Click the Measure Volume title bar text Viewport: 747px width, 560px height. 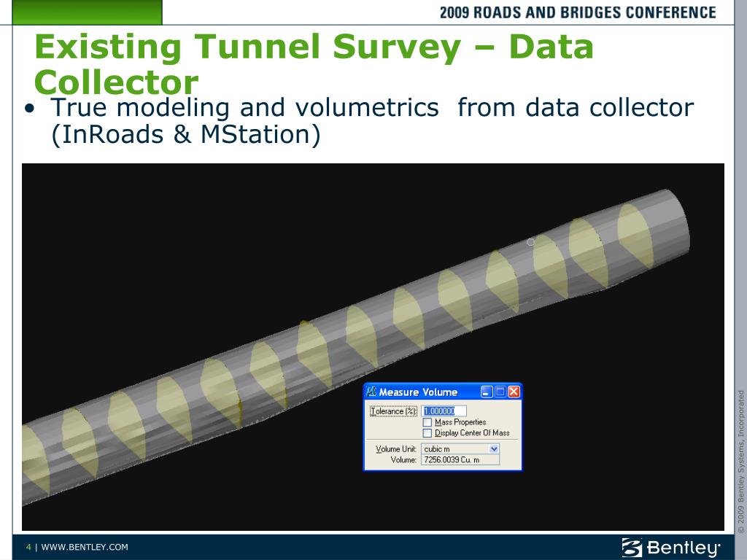point(418,392)
